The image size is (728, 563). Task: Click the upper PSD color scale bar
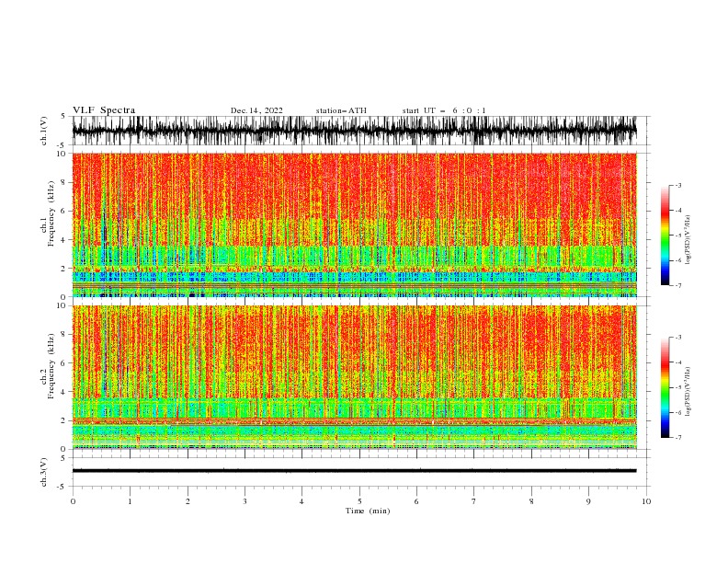(665, 236)
